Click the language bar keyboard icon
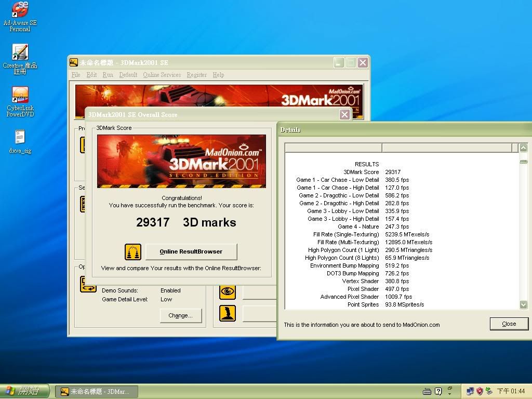532x399 pixels. point(427,391)
